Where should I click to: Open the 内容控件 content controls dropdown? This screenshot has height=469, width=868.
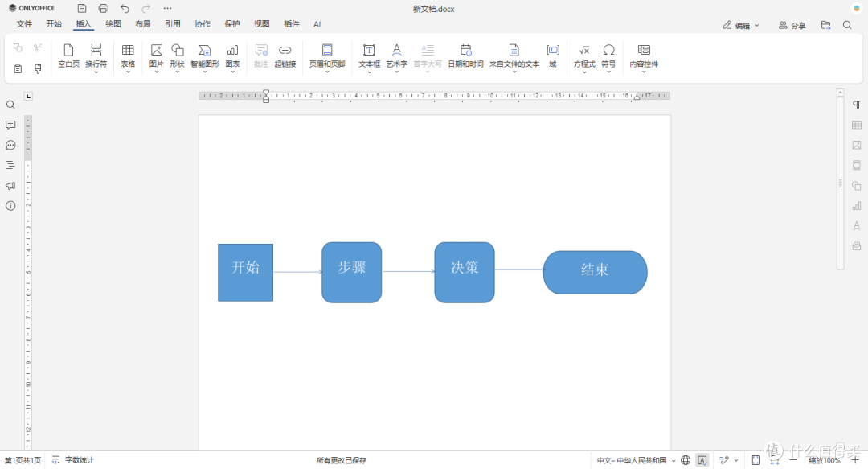click(x=644, y=72)
